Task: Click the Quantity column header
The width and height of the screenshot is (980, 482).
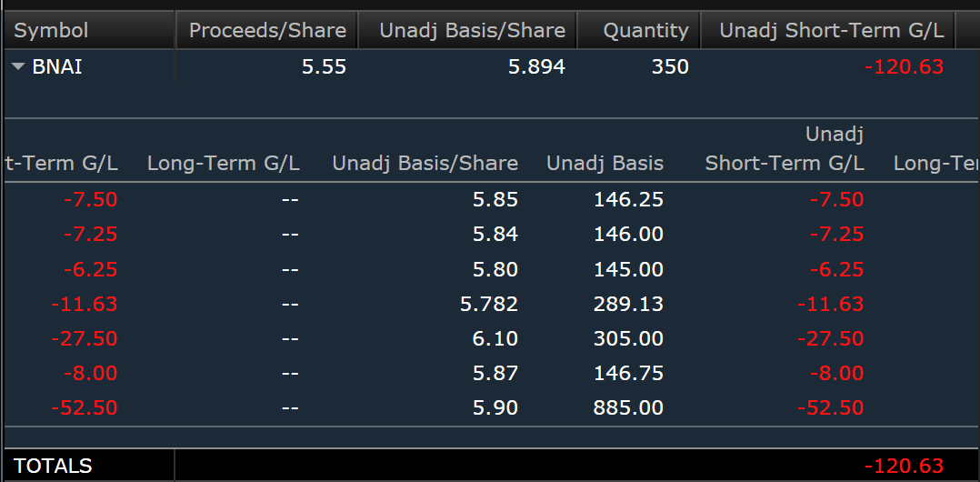Action: click(x=645, y=30)
